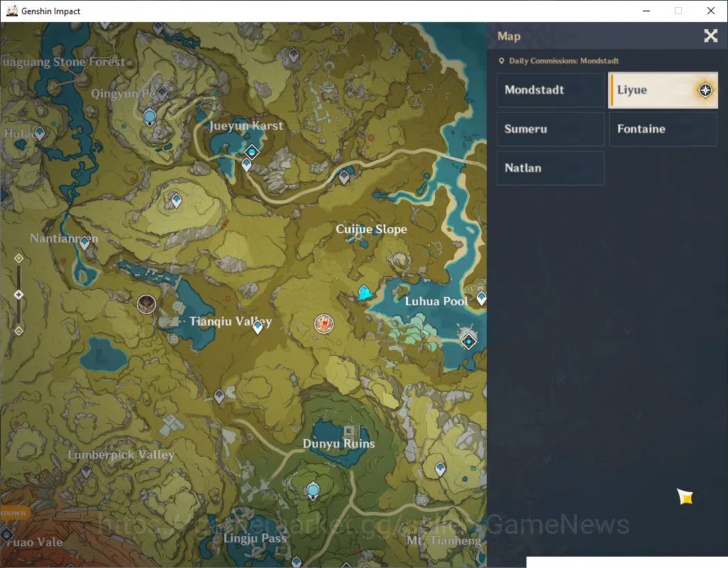
Task: Select the Fontaine region
Action: (x=663, y=129)
